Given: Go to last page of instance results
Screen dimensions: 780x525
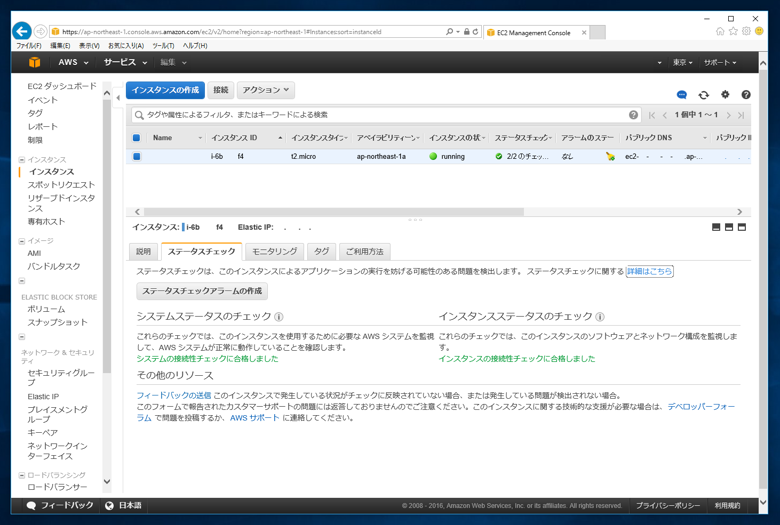Looking at the screenshot, I should coord(741,115).
